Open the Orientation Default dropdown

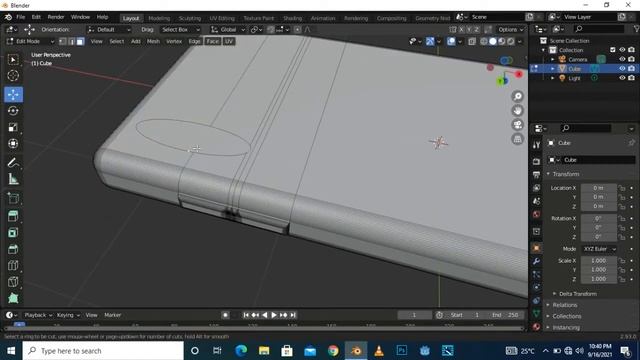point(109,29)
